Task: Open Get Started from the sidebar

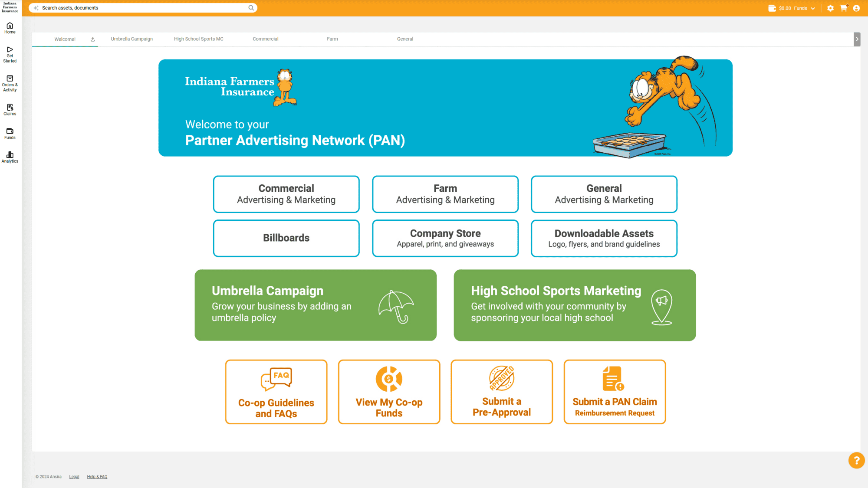Action: [10, 54]
